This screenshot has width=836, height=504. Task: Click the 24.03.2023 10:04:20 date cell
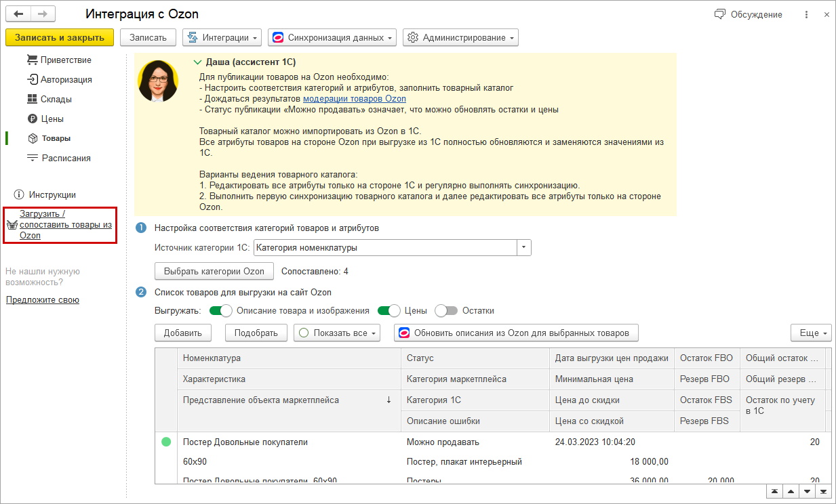tap(595, 442)
